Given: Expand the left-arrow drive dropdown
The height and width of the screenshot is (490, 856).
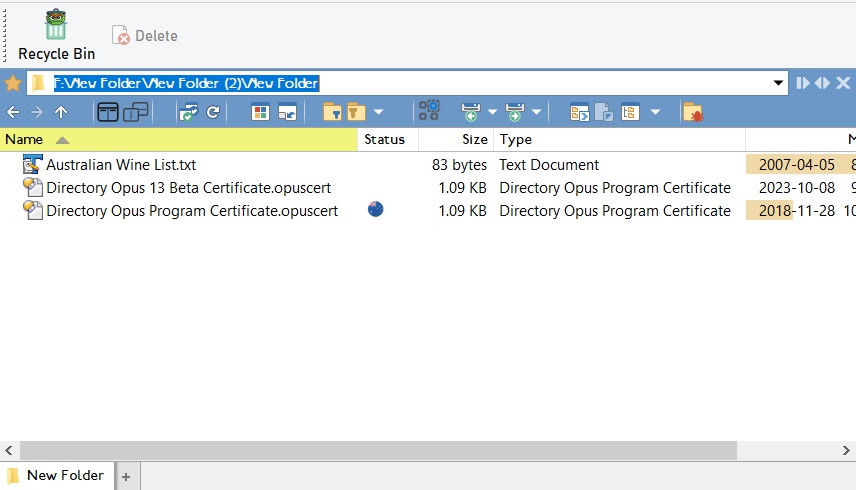Looking at the screenshot, I should 492,112.
